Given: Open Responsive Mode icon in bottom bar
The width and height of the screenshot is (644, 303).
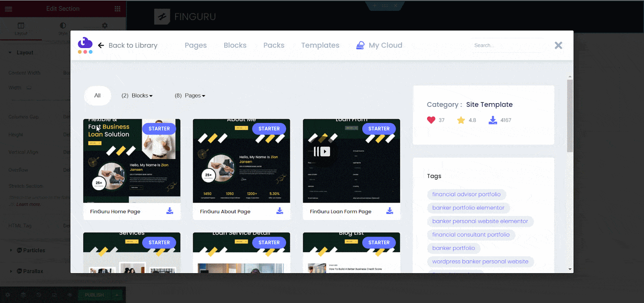Looking at the screenshot, I should [54, 295].
